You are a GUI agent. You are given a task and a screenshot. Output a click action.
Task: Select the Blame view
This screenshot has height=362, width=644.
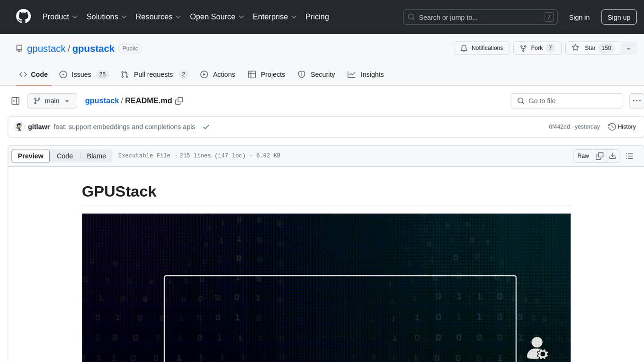(96, 156)
